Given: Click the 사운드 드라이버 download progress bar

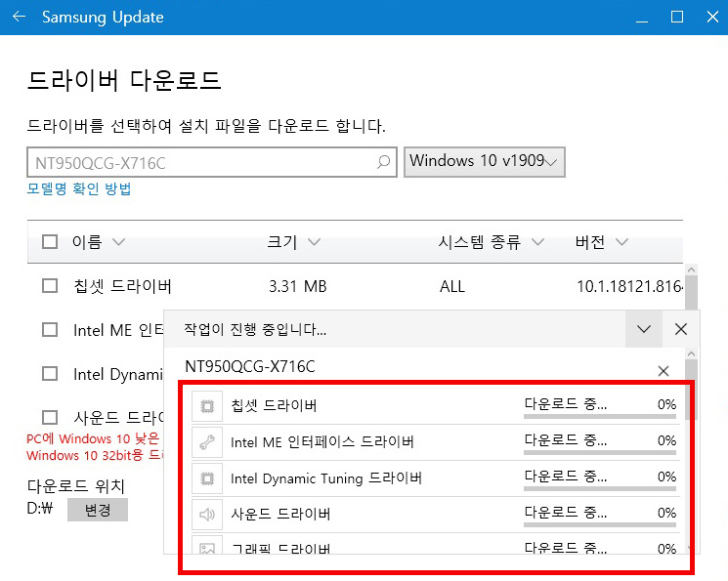Looking at the screenshot, I should pyautogui.click(x=600, y=524).
